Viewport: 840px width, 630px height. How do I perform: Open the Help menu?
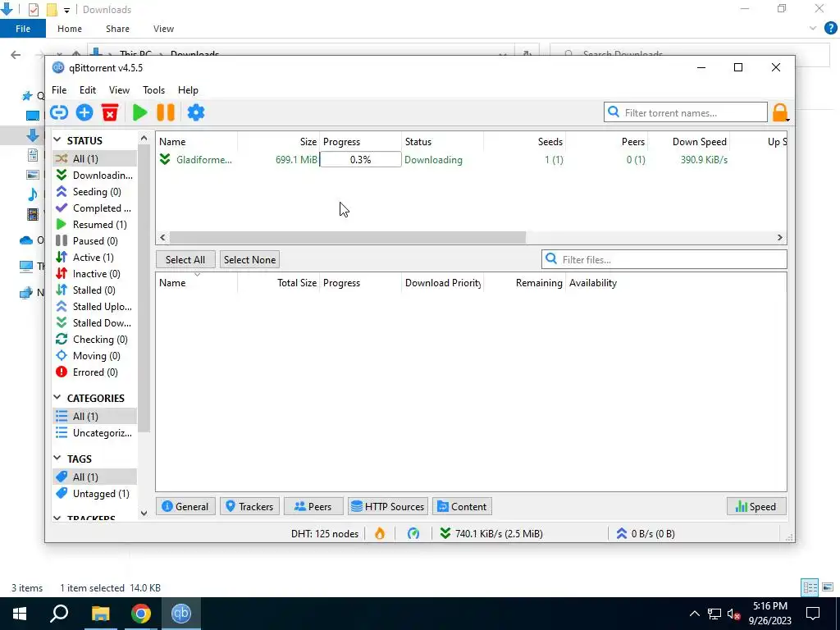point(188,90)
